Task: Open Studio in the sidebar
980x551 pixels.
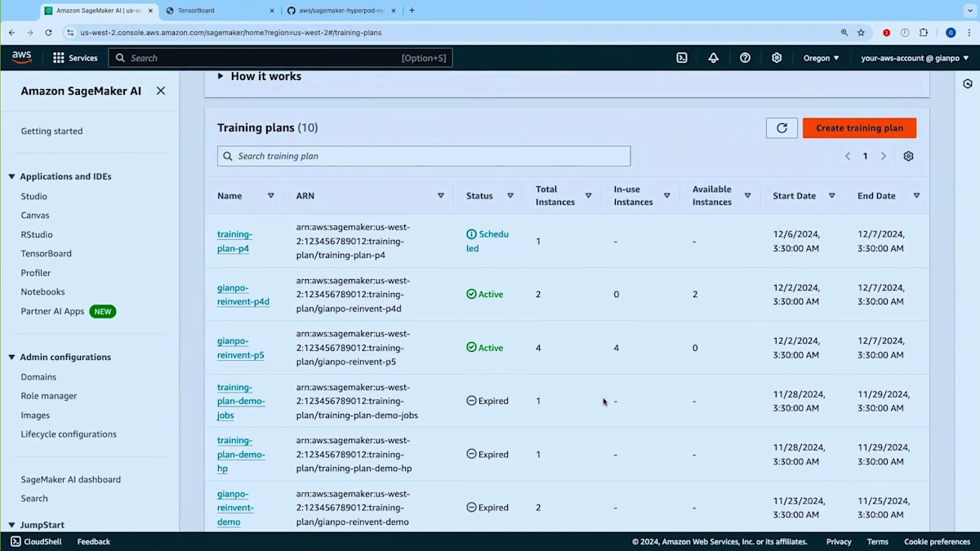Action: coord(34,196)
